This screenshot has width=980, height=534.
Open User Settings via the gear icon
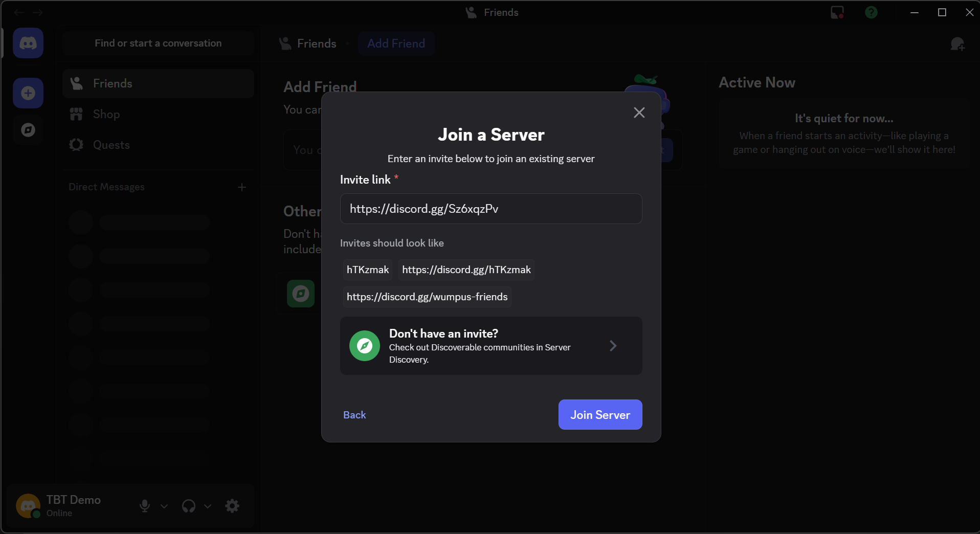[x=232, y=506]
